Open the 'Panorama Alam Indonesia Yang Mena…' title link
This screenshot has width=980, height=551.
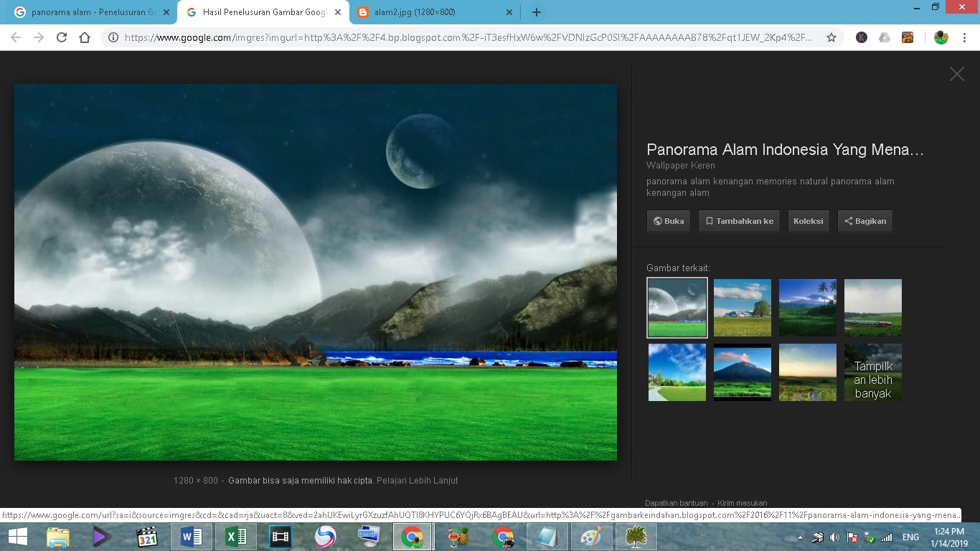[785, 150]
